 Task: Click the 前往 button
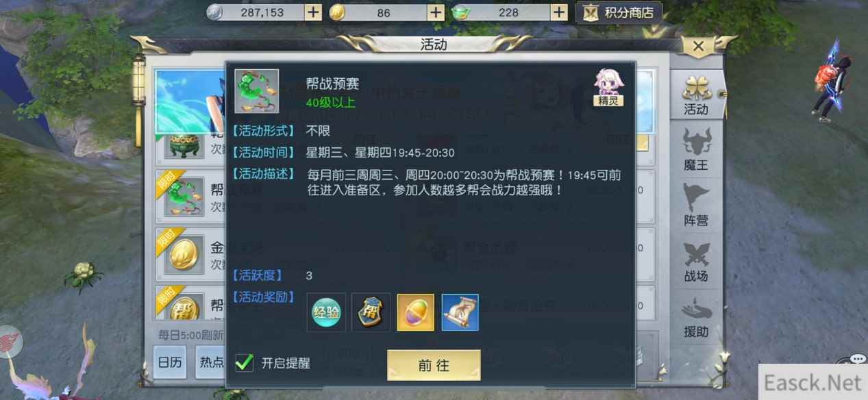[434, 366]
